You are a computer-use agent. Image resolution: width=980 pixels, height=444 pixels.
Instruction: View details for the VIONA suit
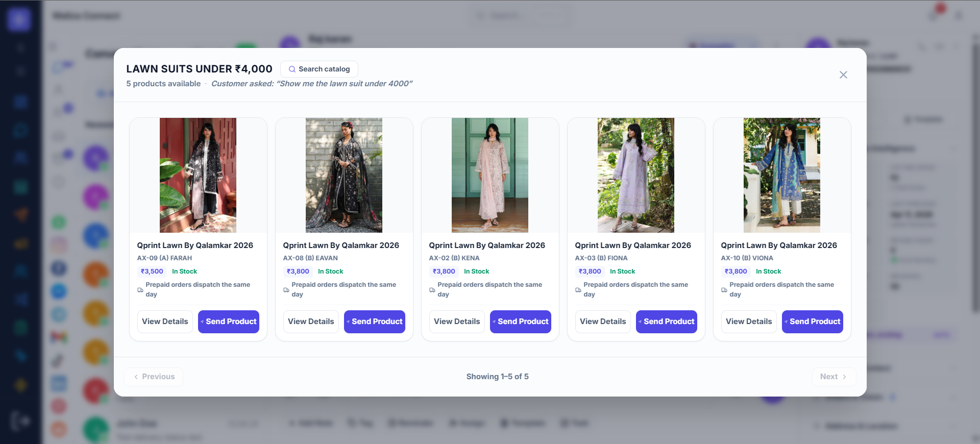pos(749,322)
